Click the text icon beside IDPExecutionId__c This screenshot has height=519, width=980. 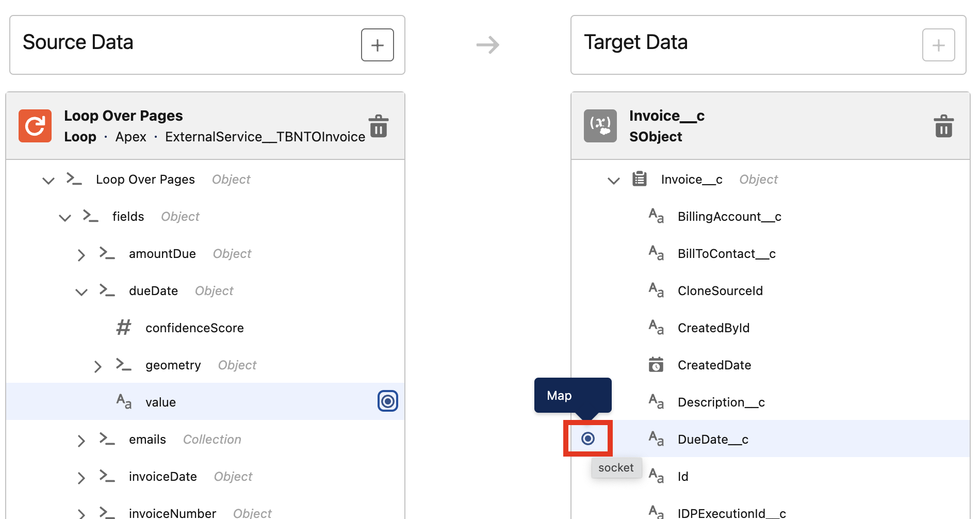pyautogui.click(x=656, y=512)
